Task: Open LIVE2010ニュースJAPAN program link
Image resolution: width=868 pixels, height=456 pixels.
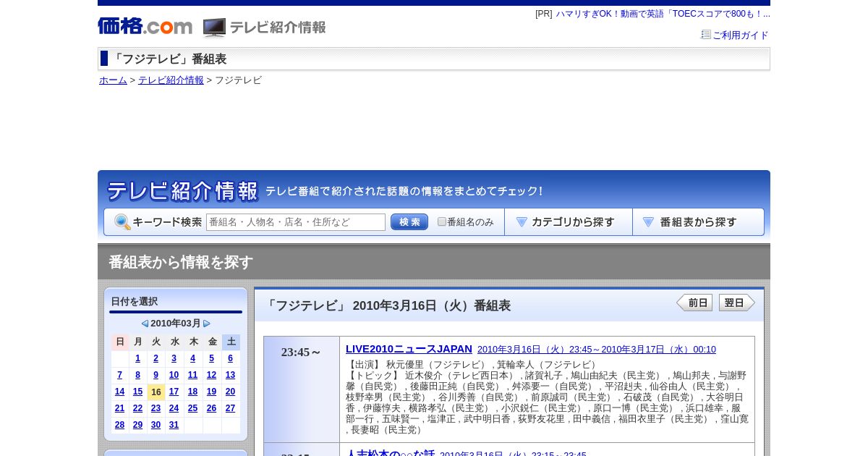Action: pos(409,349)
